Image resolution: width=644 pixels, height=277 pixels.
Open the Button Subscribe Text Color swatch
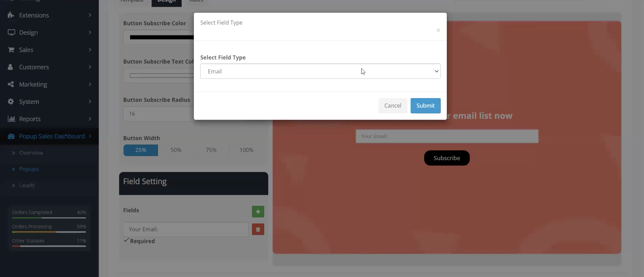coord(162,76)
